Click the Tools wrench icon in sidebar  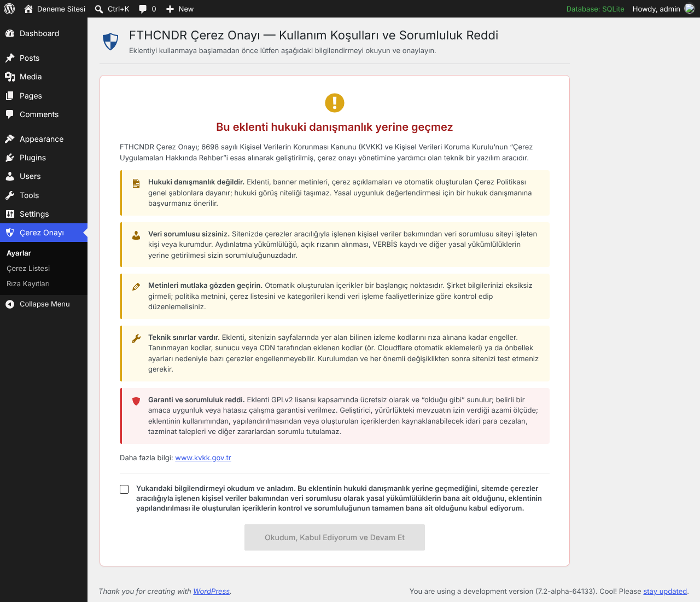[10, 195]
